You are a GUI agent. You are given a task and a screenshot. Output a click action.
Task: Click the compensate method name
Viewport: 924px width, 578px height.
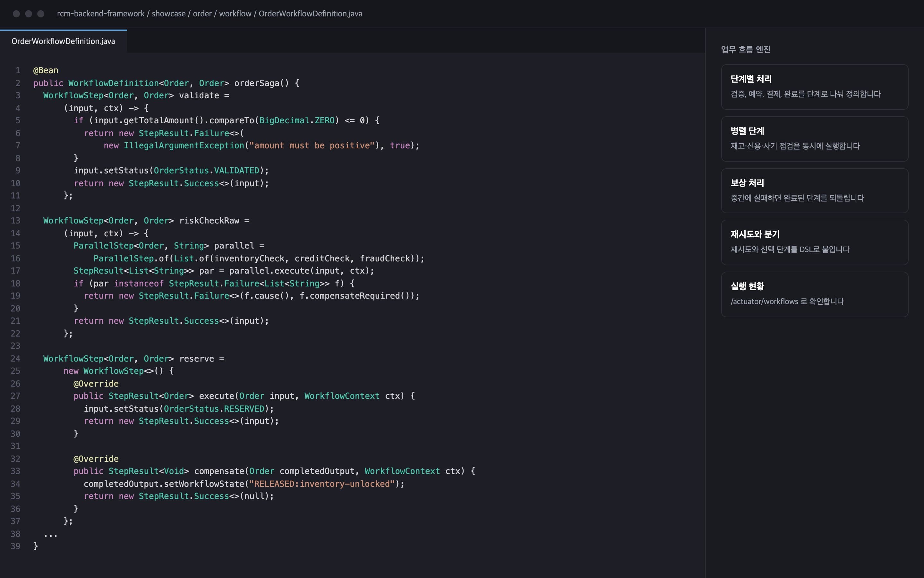(x=219, y=471)
